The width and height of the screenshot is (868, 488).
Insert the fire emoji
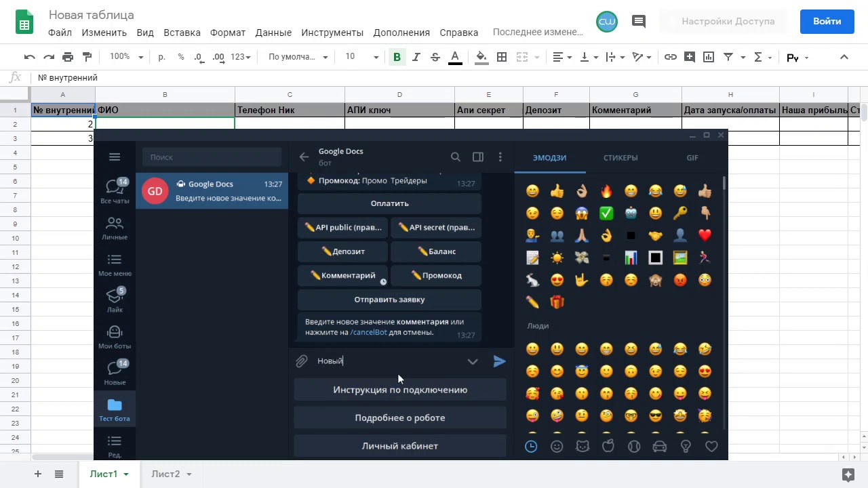(606, 191)
